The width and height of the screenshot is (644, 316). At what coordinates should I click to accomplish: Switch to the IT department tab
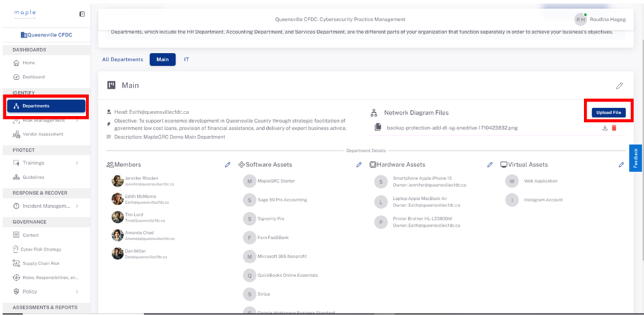tap(186, 59)
